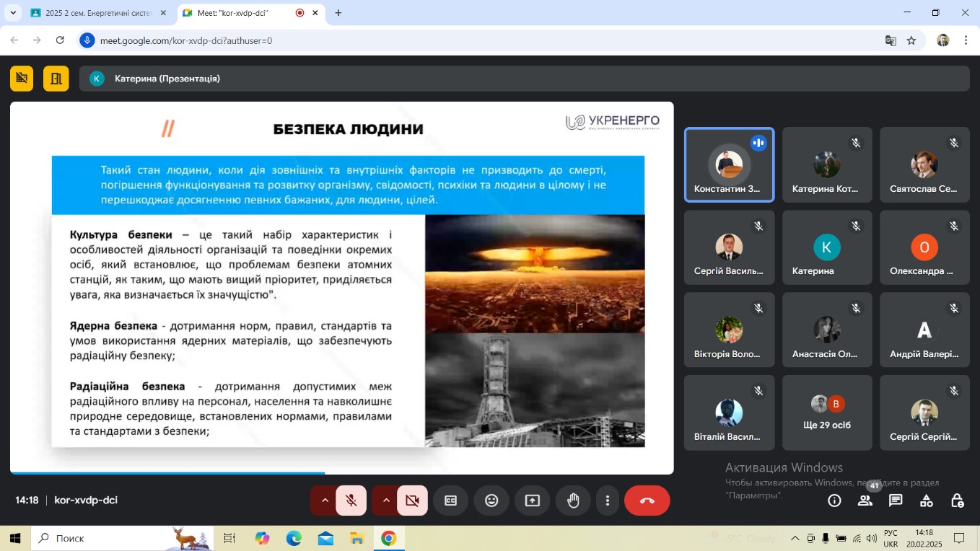This screenshot has width=980, height=551.
Task: Show the participants list icon
Action: coord(865,501)
